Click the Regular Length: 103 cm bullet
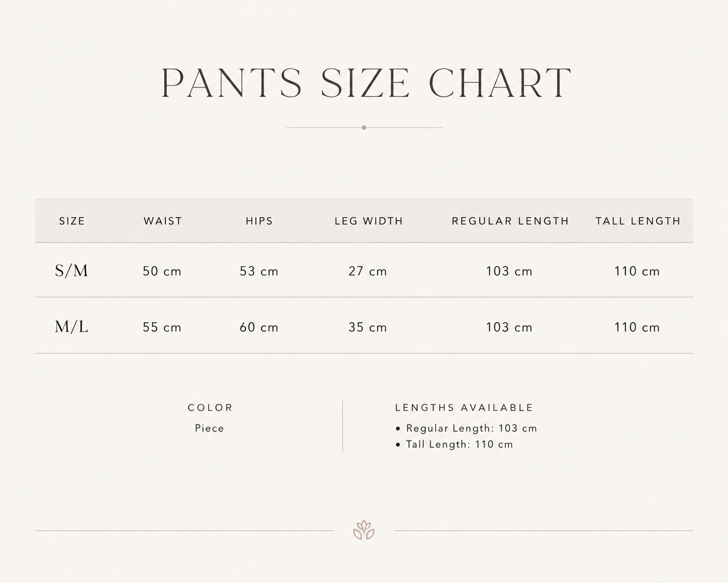728x583 pixels. [466, 429]
